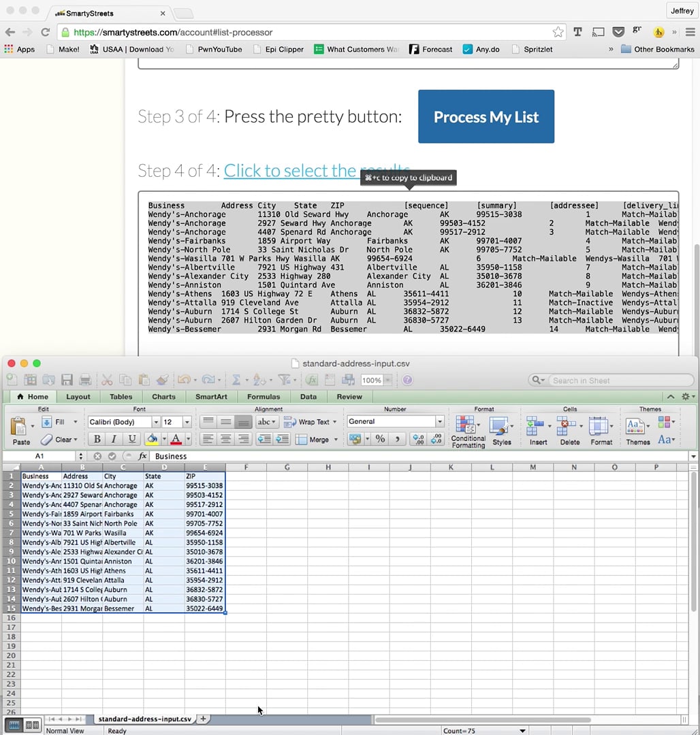The height and width of the screenshot is (735, 700).
Task: Open the Formulas ribbon tab
Action: coord(264,397)
